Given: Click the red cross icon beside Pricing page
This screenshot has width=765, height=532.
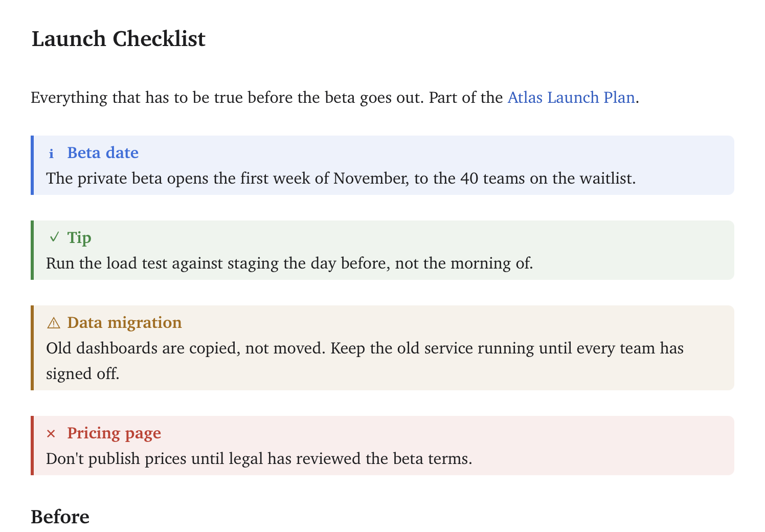Looking at the screenshot, I should click(x=51, y=434).
